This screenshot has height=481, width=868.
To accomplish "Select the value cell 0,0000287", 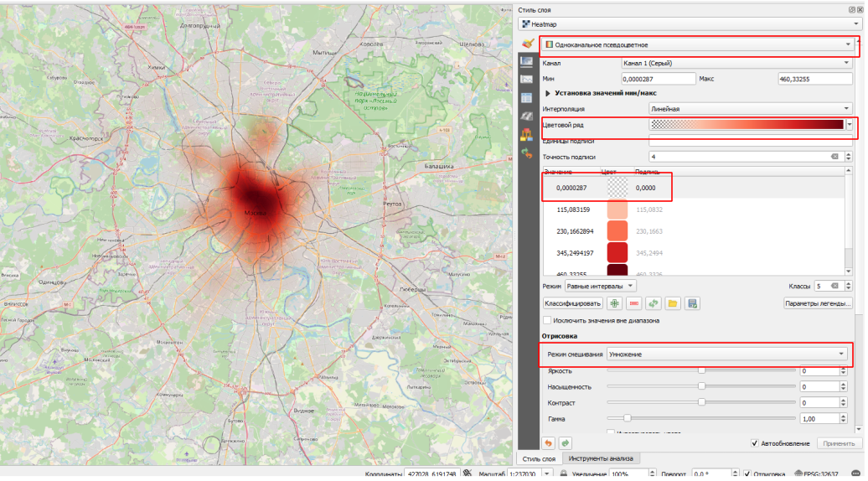I will tap(571, 189).
